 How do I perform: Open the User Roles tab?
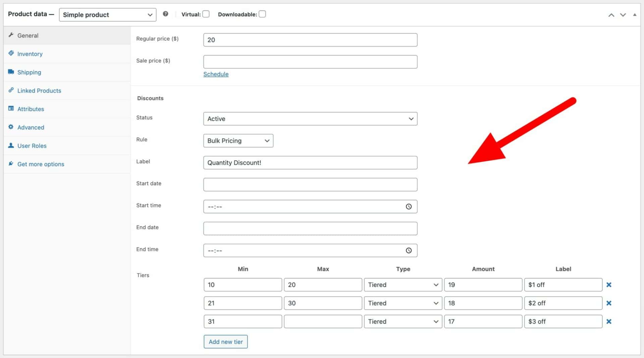tap(67, 146)
